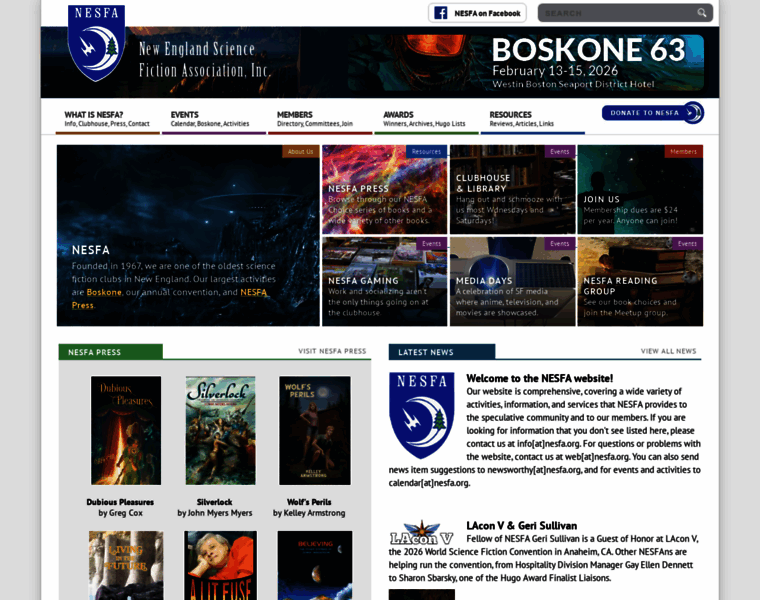Open the Wolf's Perils book cover

[x=315, y=430]
